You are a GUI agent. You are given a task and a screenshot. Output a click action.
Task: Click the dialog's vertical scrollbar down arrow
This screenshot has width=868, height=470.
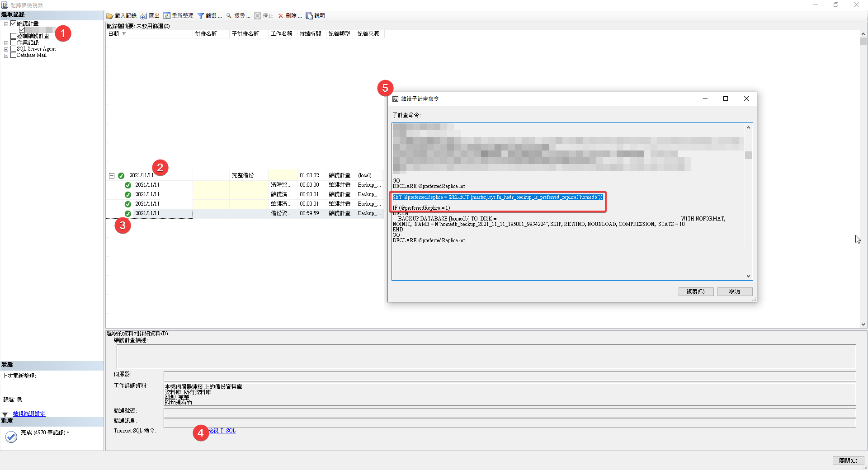(748, 276)
